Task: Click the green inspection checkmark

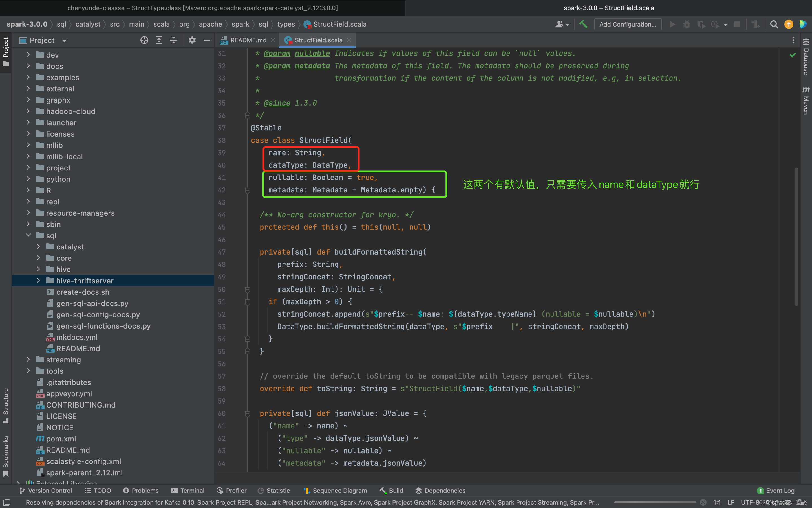Action: (x=793, y=55)
